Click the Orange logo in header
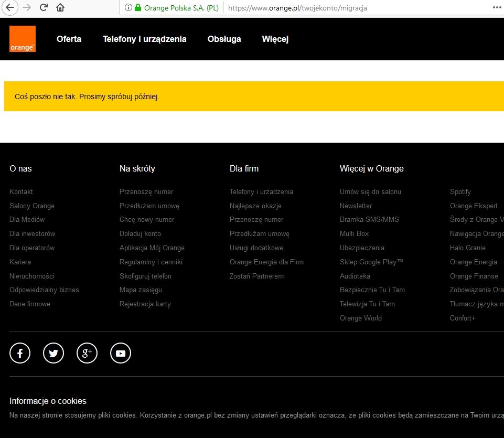The height and width of the screenshot is (438, 504). click(x=23, y=39)
